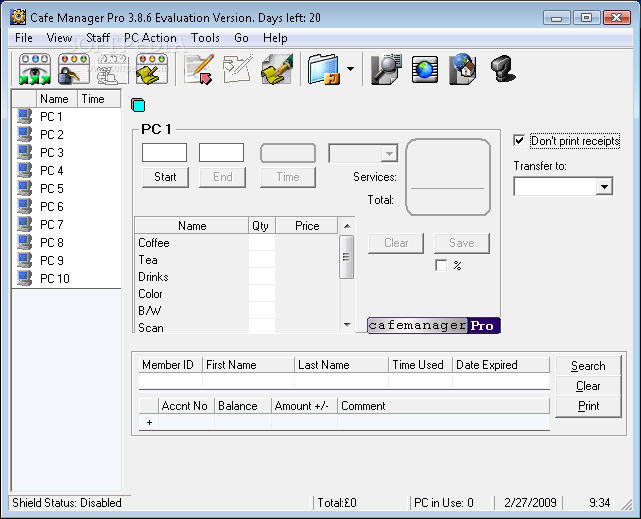Click the Clear button below Search
Screen dimensions: 641x519
pos(588,386)
